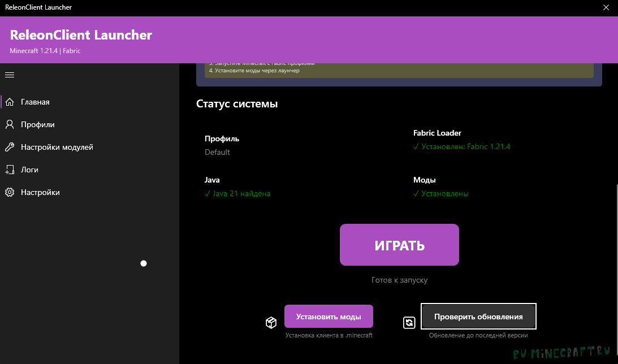This screenshot has width=618, height=364.
Task: Open the Логи menu label
Action: (x=29, y=170)
